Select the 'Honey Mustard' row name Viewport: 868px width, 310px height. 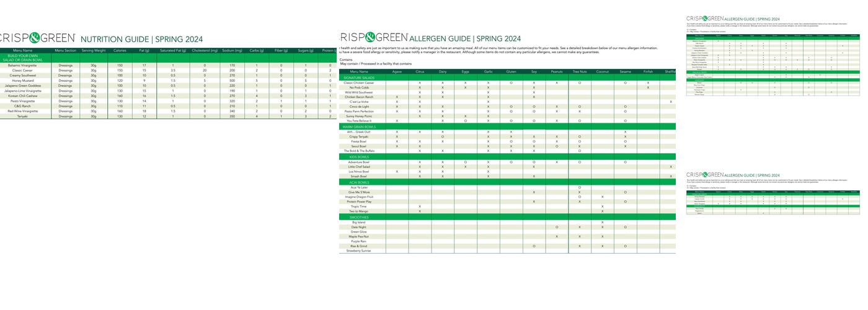pyautogui.click(x=22, y=81)
